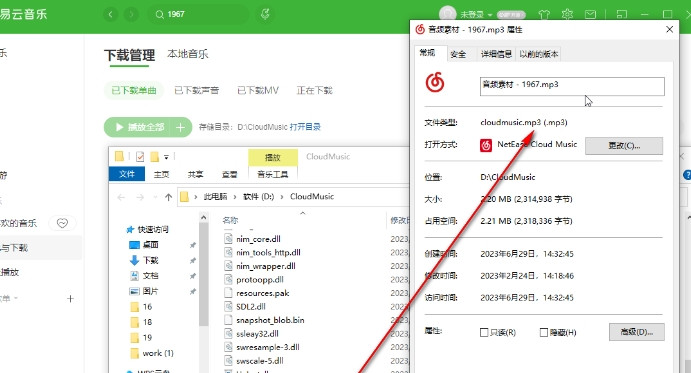The height and width of the screenshot is (373, 691).
Task: Click the 更改(C)... button
Action: pos(624,146)
